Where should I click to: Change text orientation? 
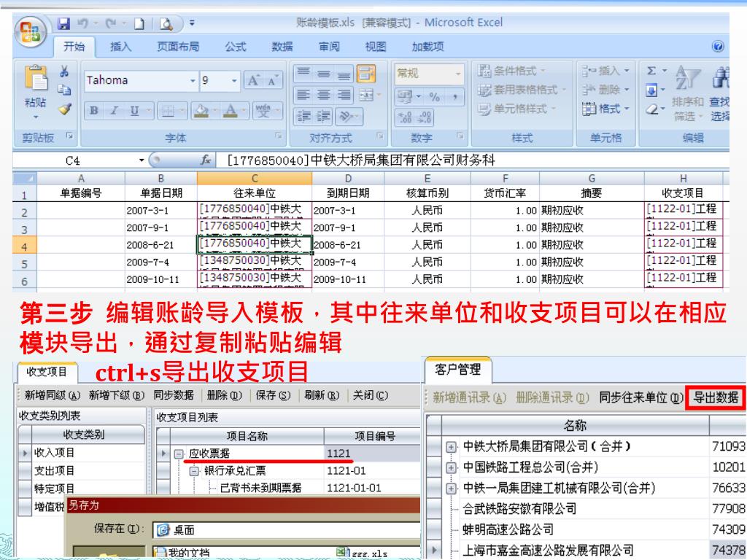click(347, 116)
